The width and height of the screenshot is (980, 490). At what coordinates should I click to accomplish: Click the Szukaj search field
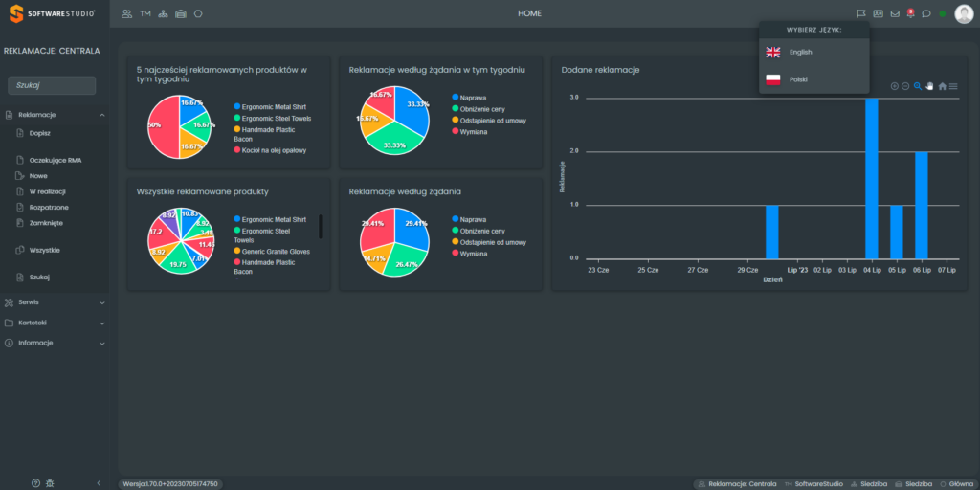52,85
